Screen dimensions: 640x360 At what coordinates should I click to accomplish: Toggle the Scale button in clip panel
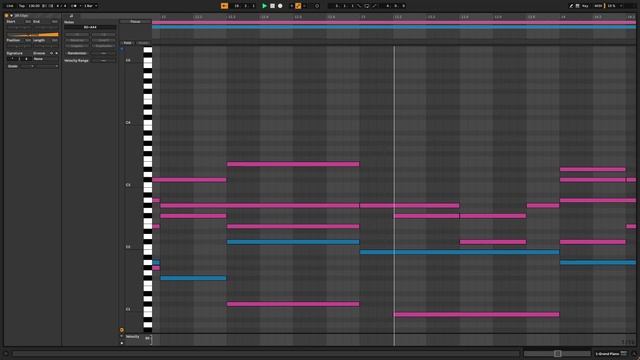[13, 66]
